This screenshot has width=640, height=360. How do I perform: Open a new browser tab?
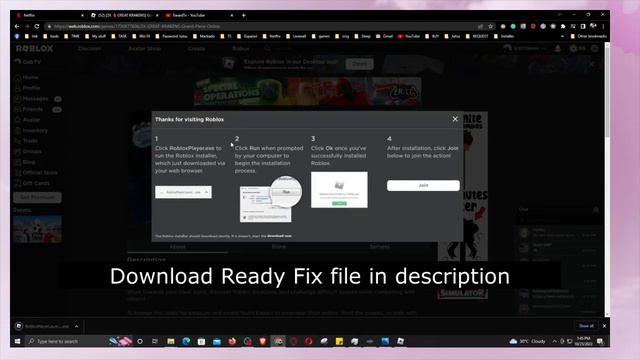(x=244, y=15)
